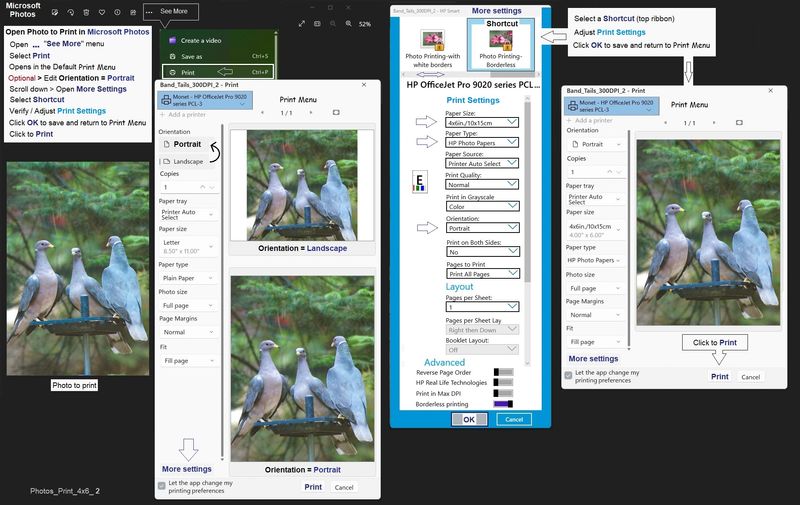Image resolution: width=800 pixels, height=505 pixels.
Task: Toggle the HP Real Life Technologies switch
Action: click(503, 382)
